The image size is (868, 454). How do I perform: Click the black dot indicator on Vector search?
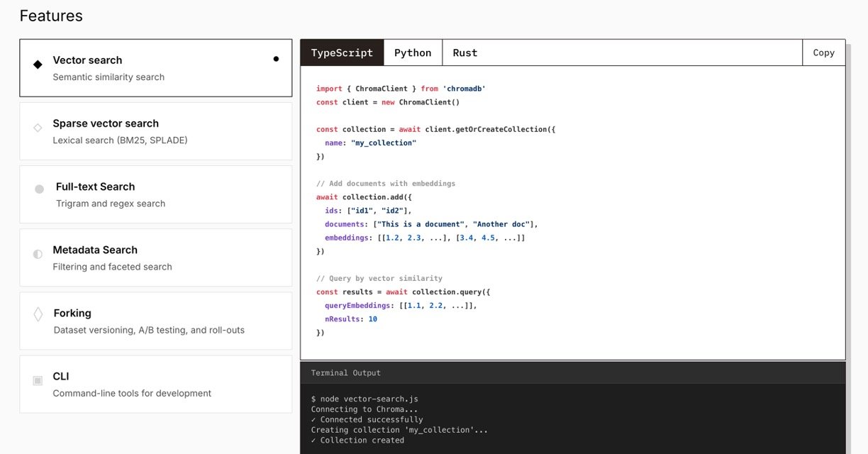pos(276,59)
